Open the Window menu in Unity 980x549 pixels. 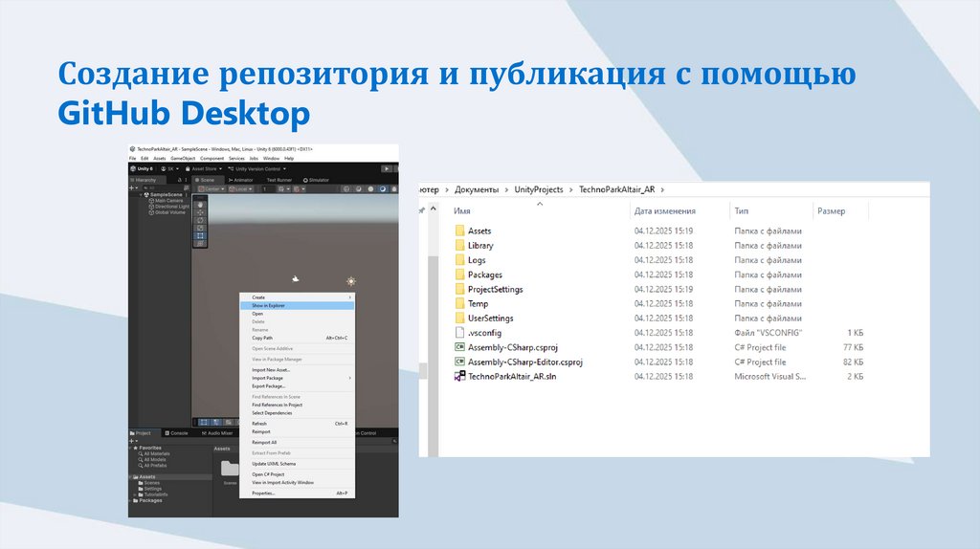[x=271, y=159]
